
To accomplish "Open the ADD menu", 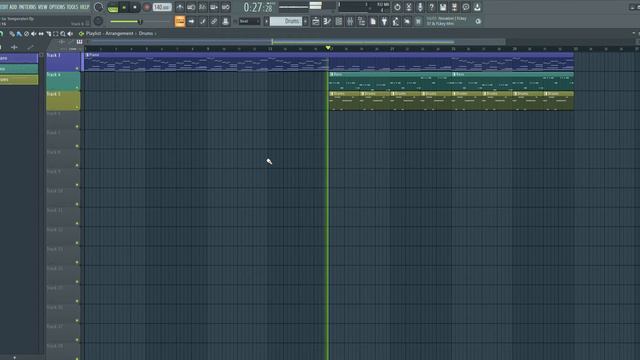I will tap(13, 7).
